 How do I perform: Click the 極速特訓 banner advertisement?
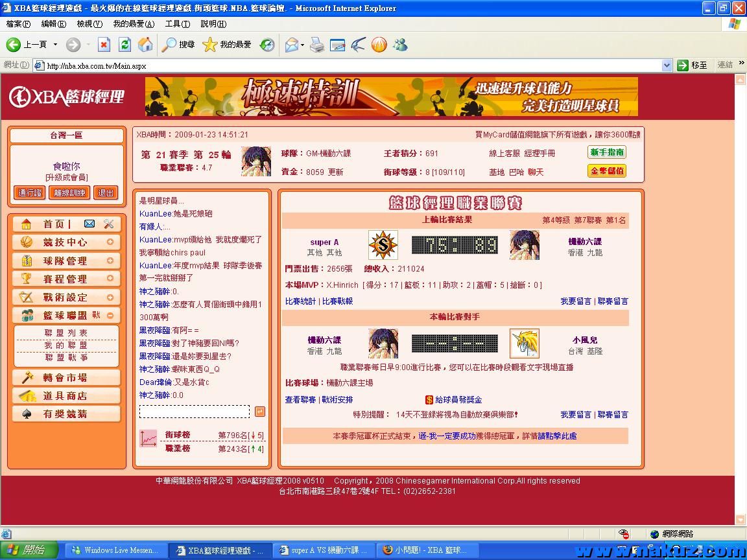click(392, 97)
